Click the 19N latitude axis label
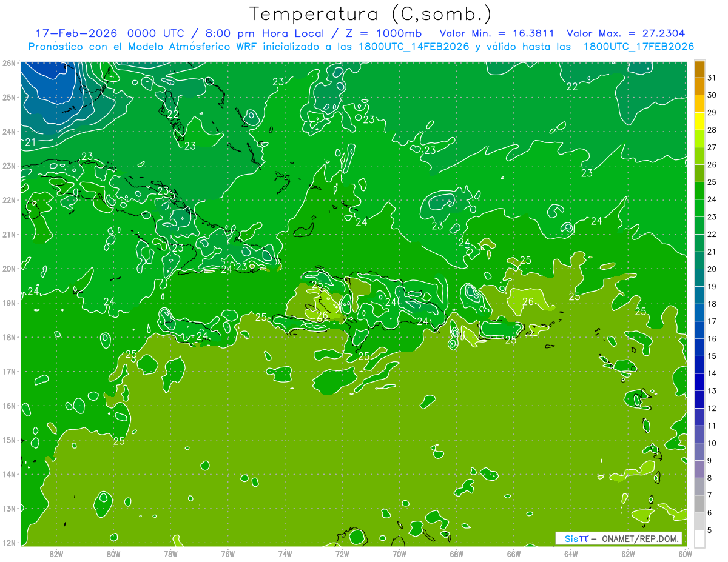 coord(10,303)
